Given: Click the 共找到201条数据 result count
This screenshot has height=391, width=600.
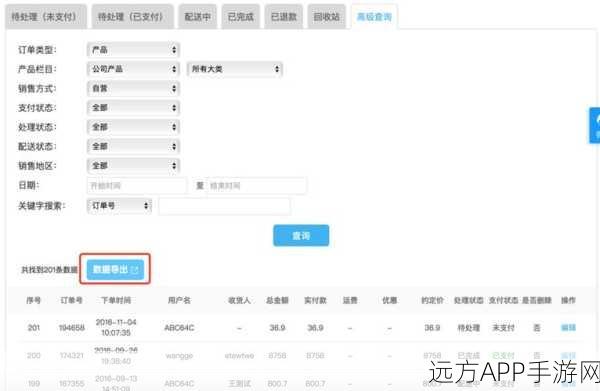Looking at the screenshot, I should click(49, 270).
